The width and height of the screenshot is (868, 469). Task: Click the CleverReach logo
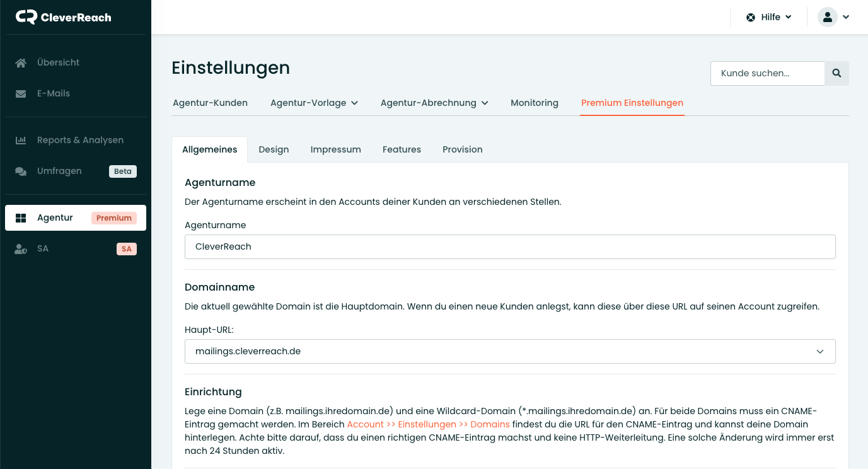point(63,17)
